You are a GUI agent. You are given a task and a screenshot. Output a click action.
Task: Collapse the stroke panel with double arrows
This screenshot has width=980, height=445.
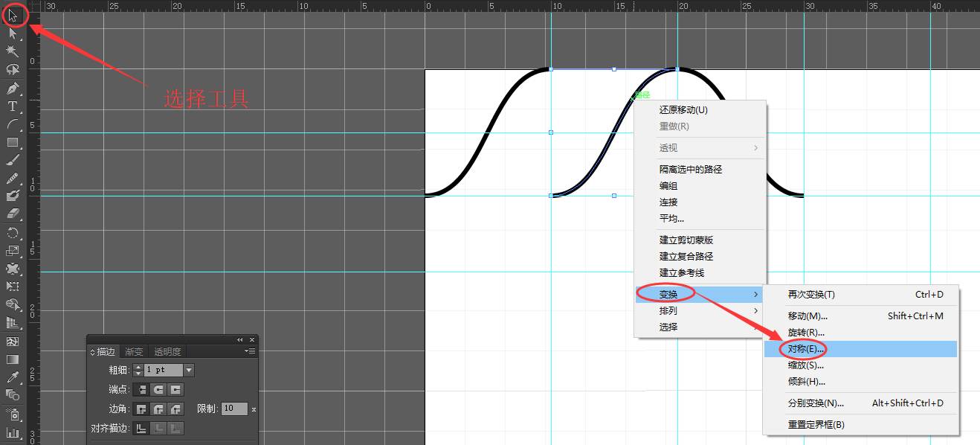[x=240, y=339]
